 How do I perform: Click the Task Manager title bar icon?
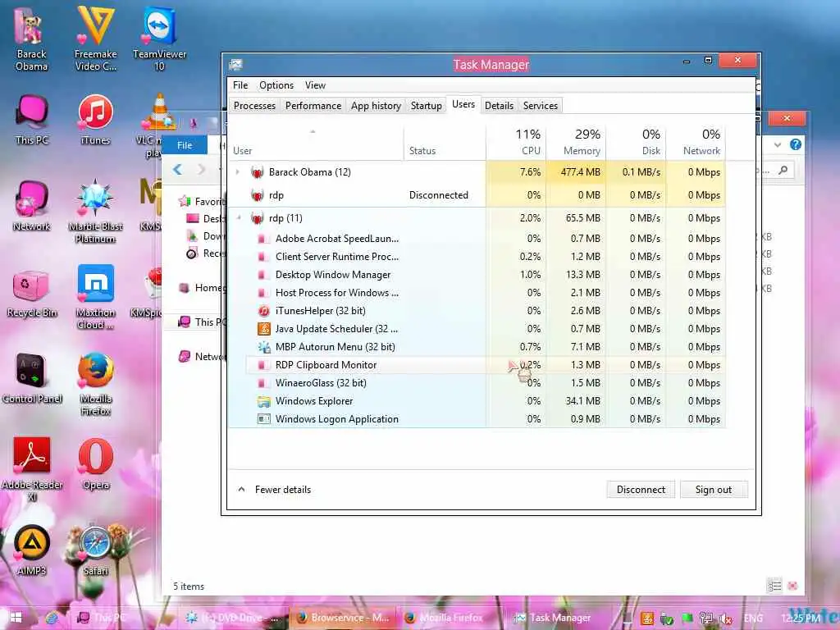[x=235, y=65]
